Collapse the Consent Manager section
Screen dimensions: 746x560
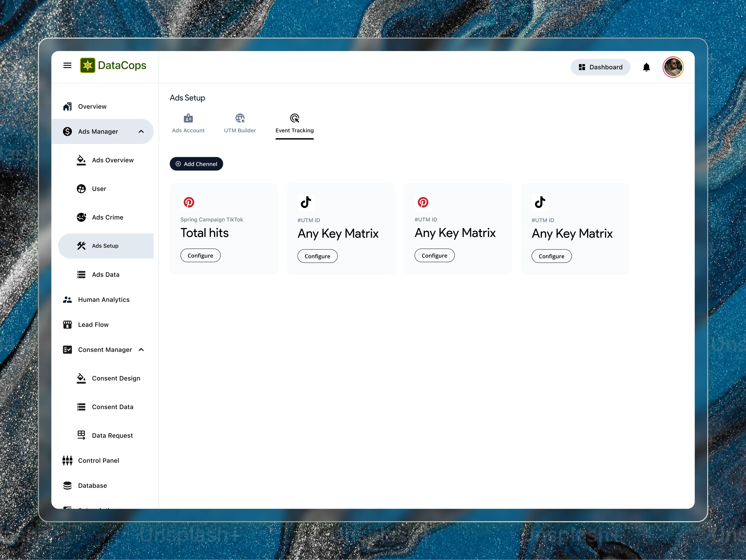(x=141, y=349)
